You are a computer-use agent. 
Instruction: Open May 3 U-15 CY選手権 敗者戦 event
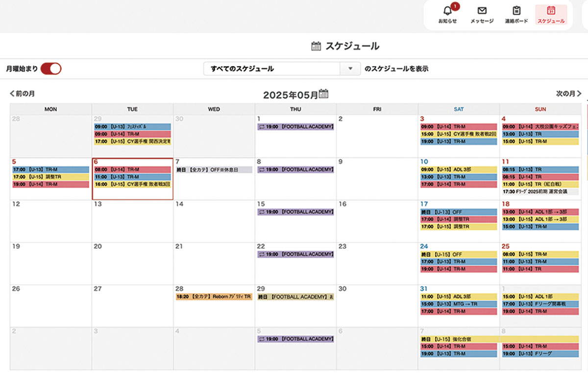[458, 134]
